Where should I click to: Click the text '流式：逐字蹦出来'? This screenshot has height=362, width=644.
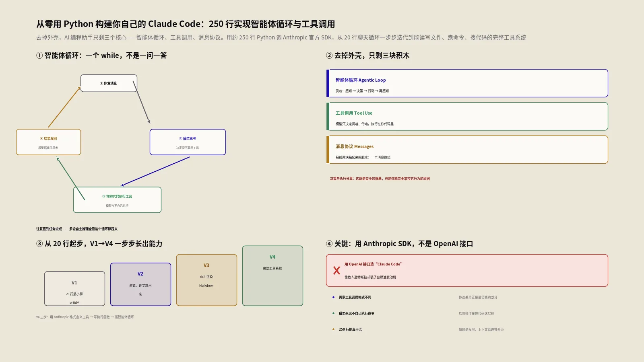[x=140, y=290]
